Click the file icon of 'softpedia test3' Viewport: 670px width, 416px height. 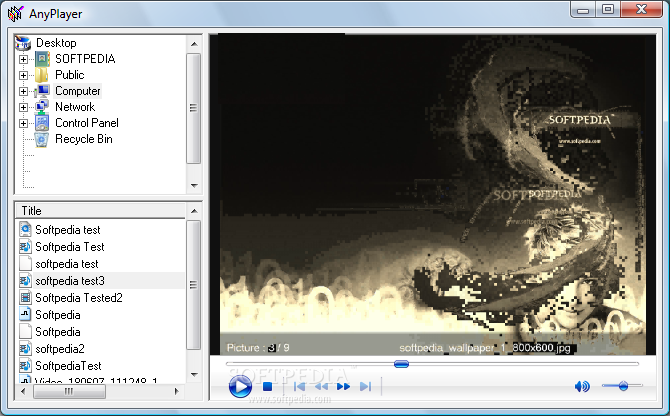click(x=26, y=281)
